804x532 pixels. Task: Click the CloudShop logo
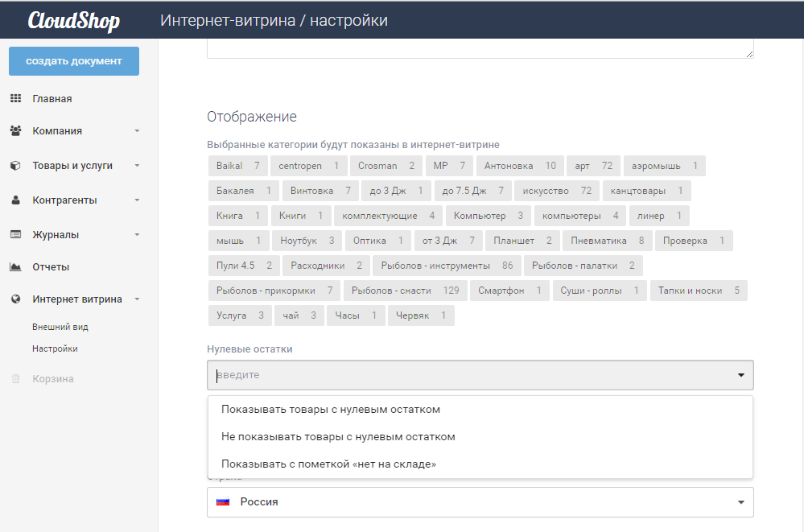click(x=74, y=20)
